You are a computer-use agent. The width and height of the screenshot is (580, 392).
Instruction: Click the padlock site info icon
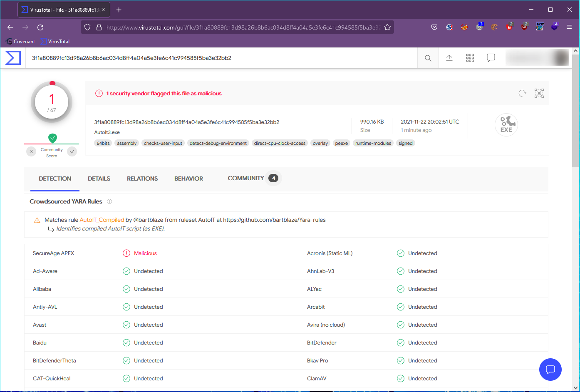pos(99,27)
